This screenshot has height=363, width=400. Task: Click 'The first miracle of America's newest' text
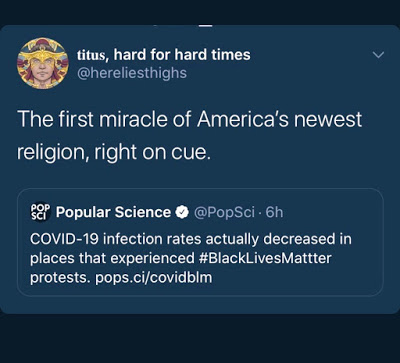click(190, 119)
